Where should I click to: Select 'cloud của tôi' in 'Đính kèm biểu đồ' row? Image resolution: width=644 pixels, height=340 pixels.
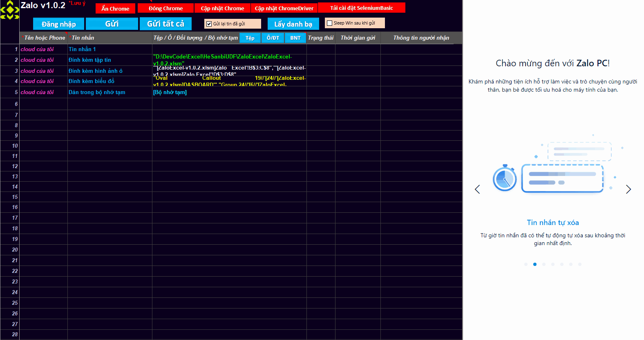point(43,81)
